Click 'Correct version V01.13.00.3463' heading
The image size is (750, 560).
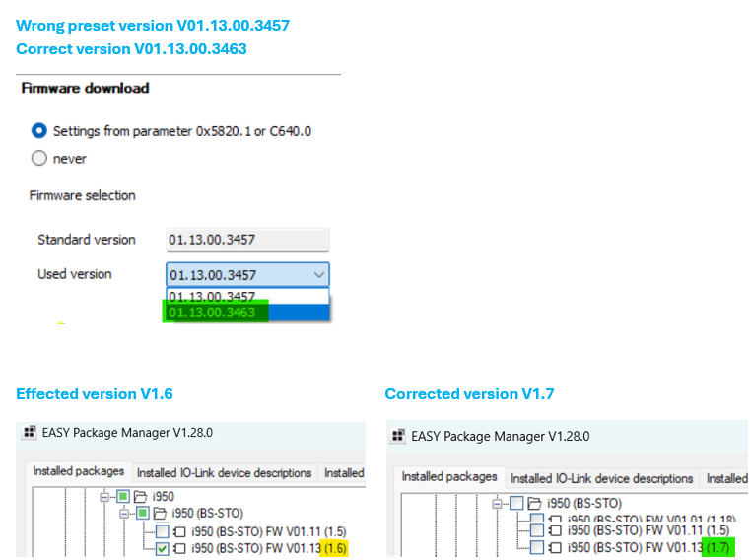(131, 49)
